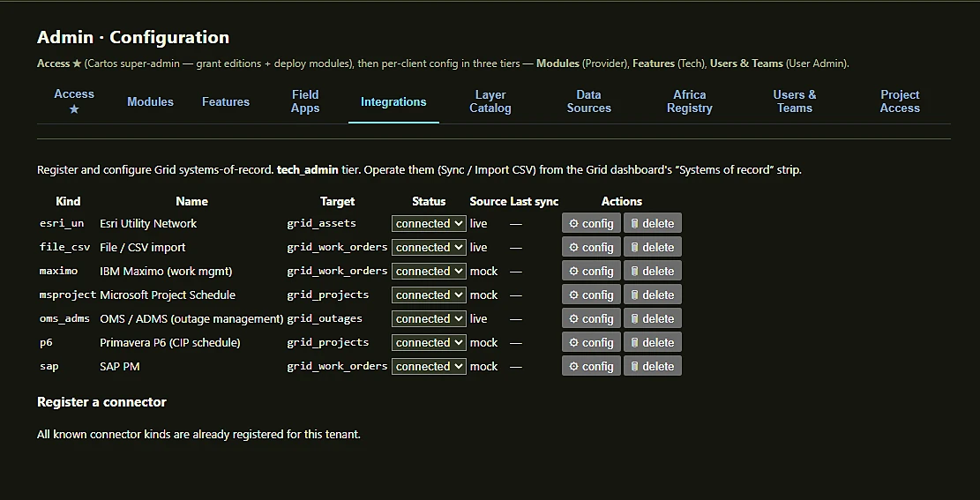Delete the Esri Utility Network connector

[652, 223]
